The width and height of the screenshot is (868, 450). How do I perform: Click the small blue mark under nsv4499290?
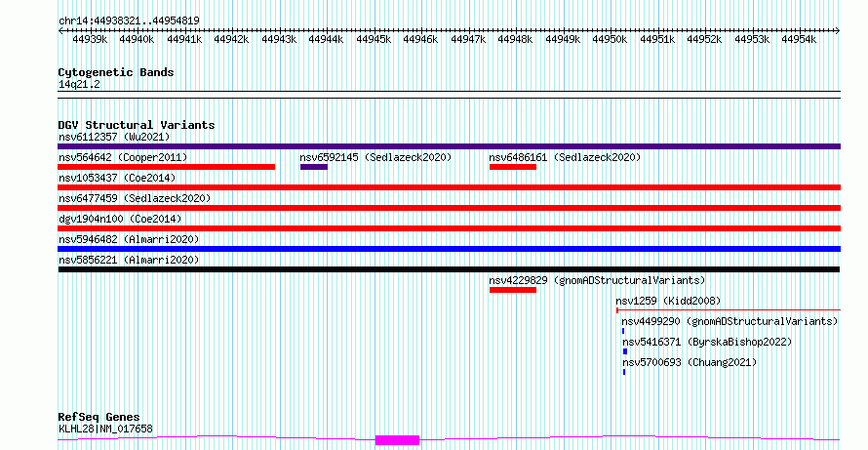click(x=623, y=331)
